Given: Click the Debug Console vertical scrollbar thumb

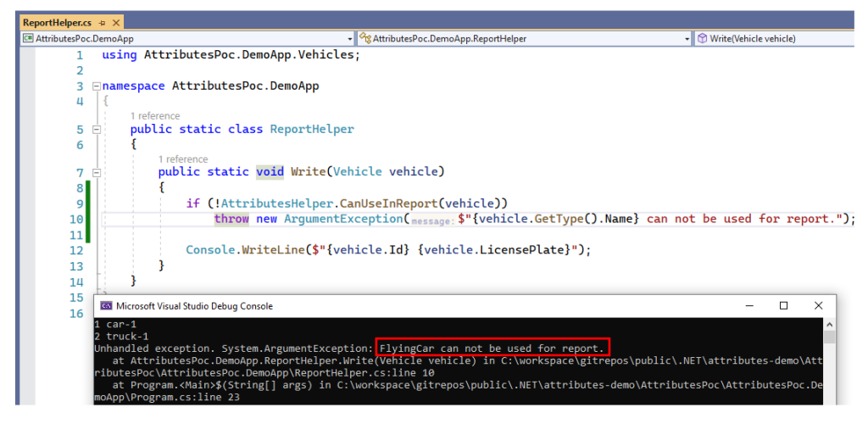Looking at the screenshot, I should [x=829, y=338].
